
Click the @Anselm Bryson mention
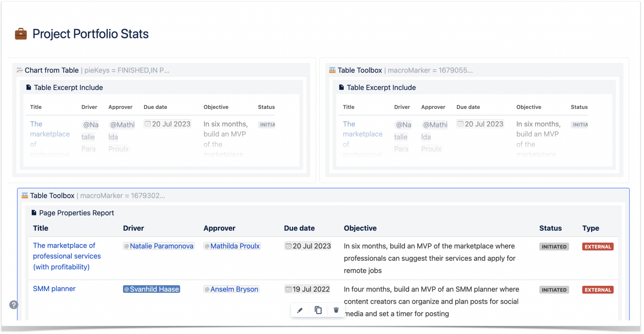tap(231, 289)
